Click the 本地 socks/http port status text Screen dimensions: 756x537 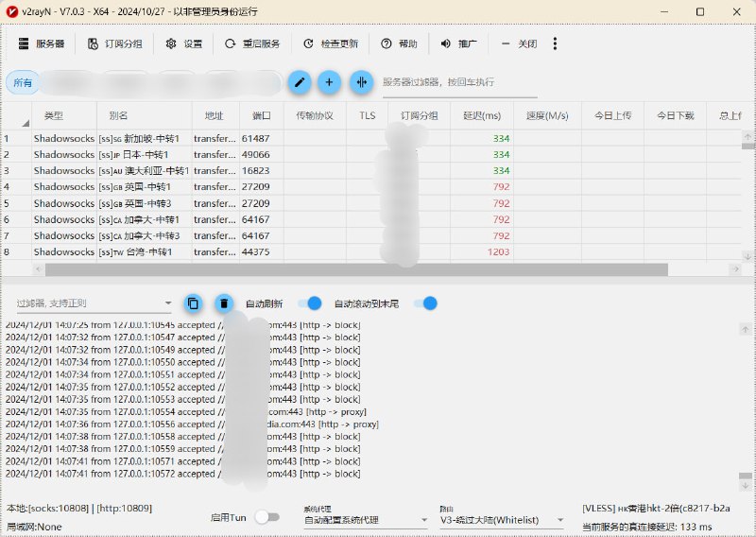click(79, 508)
